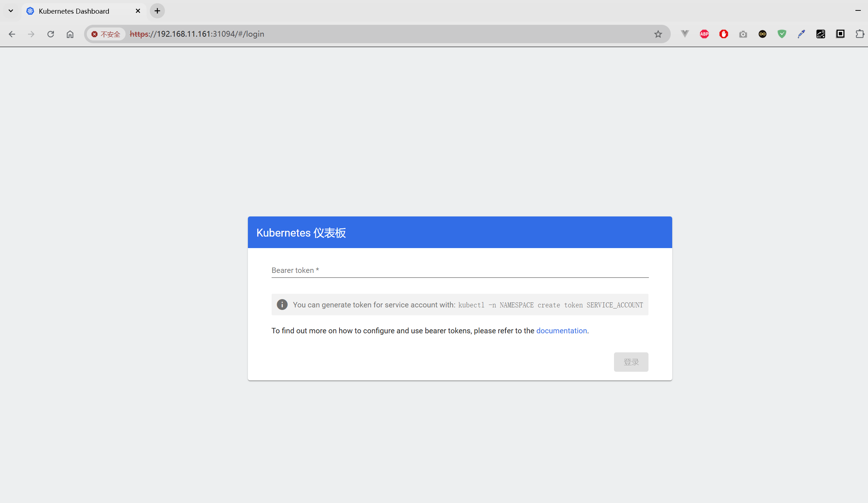This screenshot has width=868, height=503.
Task: Minimize the browser window
Action: pos(858,11)
